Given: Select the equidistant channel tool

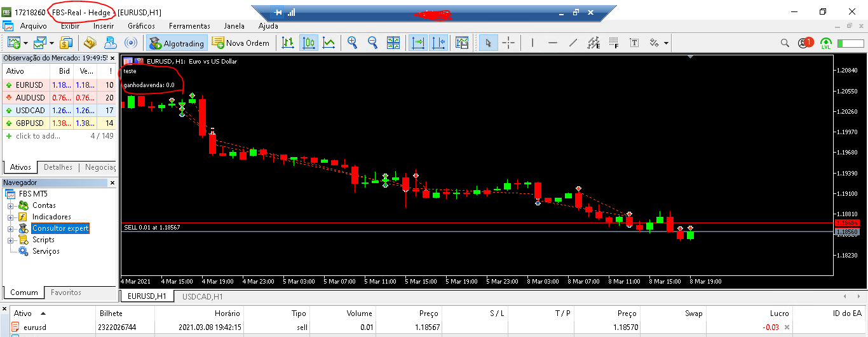Looking at the screenshot, I should 593,43.
